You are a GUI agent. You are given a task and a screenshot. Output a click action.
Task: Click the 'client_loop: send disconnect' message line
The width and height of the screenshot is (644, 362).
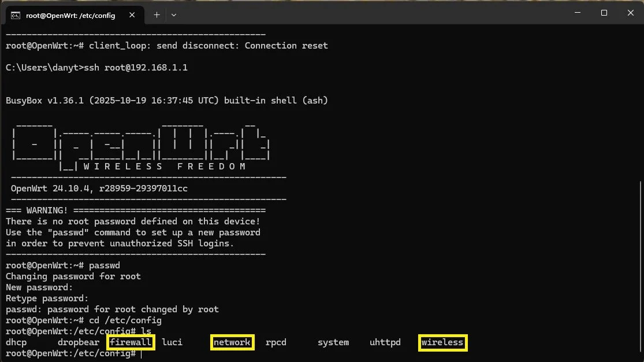point(167,46)
